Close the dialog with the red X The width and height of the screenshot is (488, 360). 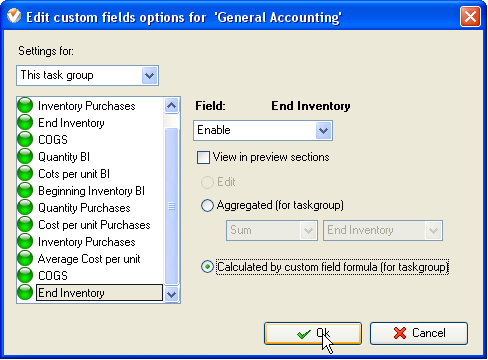[470, 16]
